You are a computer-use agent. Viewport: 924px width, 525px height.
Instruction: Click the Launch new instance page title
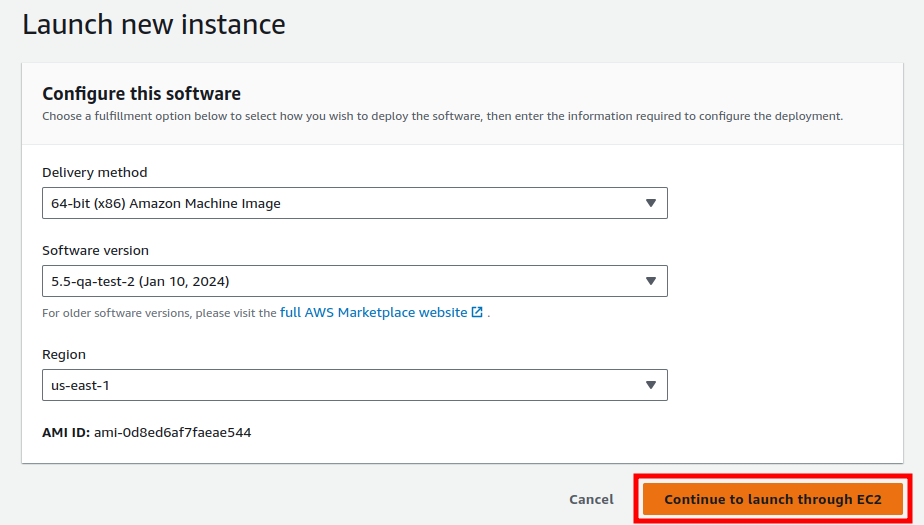point(154,25)
